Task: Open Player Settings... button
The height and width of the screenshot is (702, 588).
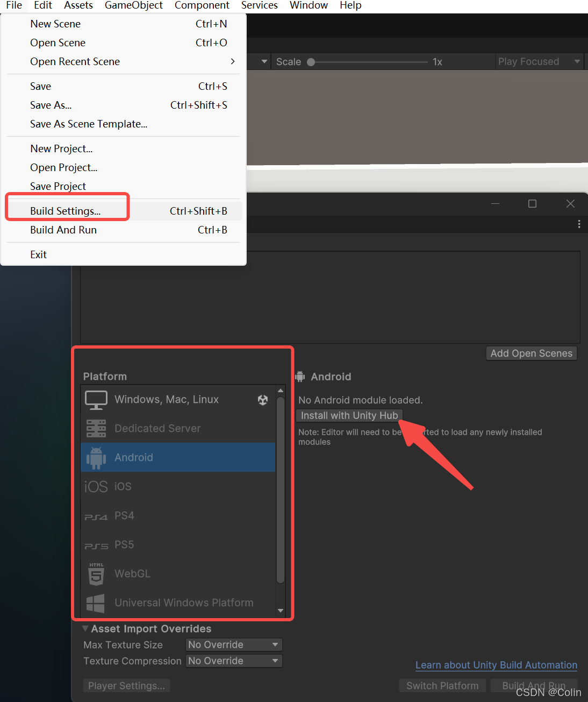Action: [126, 685]
